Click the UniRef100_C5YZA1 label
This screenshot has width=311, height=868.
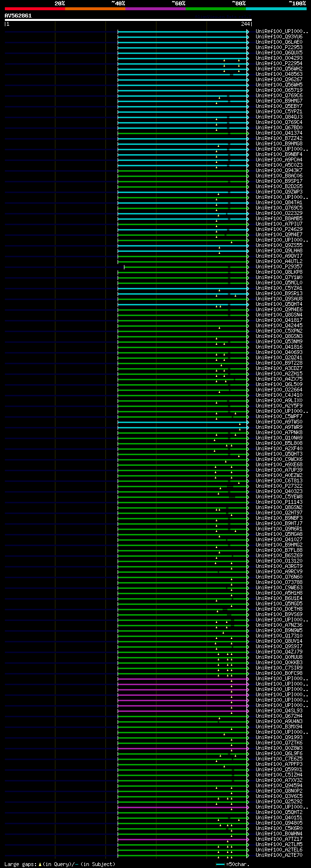(279, 288)
